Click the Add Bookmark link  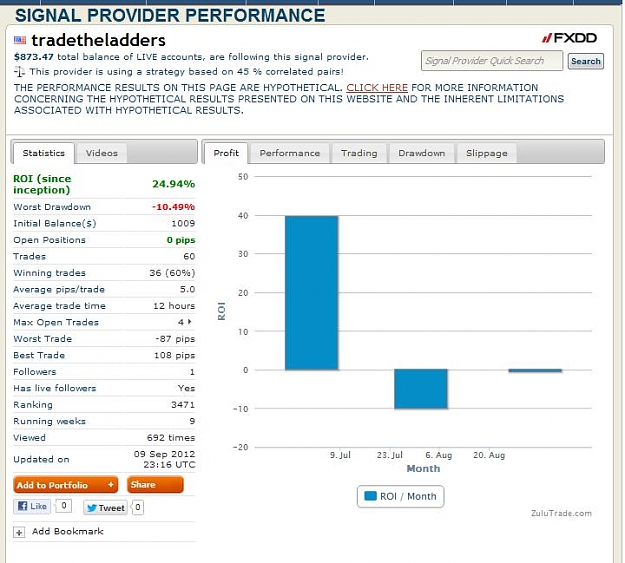[68, 532]
